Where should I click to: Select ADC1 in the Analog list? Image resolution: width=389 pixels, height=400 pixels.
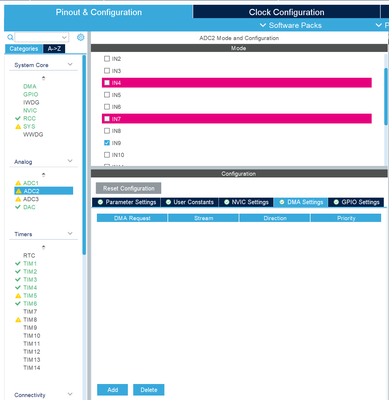coord(31,183)
